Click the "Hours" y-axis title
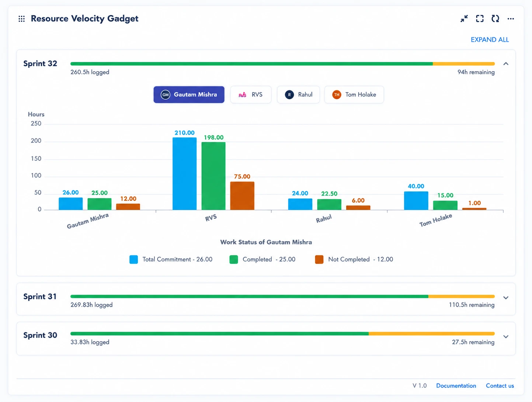The height and width of the screenshot is (402, 532). (36, 115)
